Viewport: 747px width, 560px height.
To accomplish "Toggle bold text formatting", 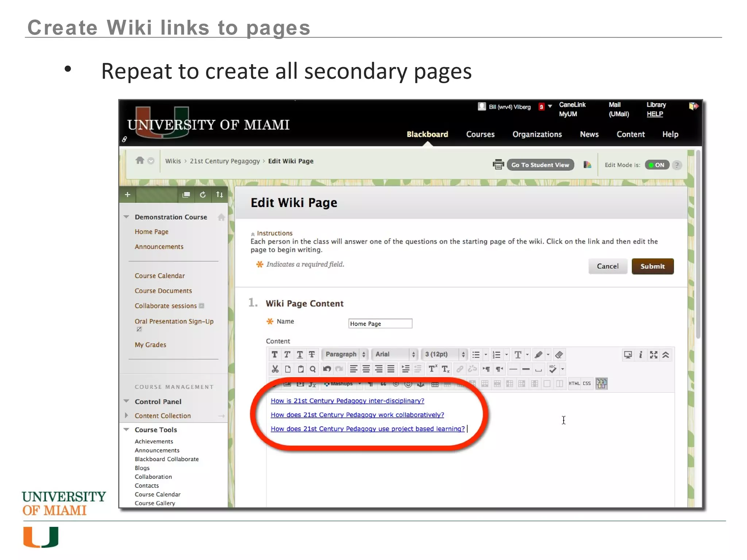I will pyautogui.click(x=275, y=354).
